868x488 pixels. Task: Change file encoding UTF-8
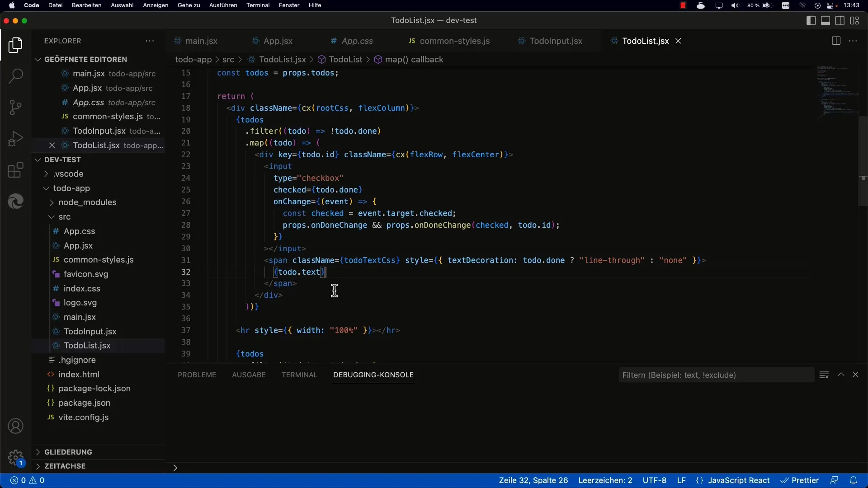tap(654, 480)
